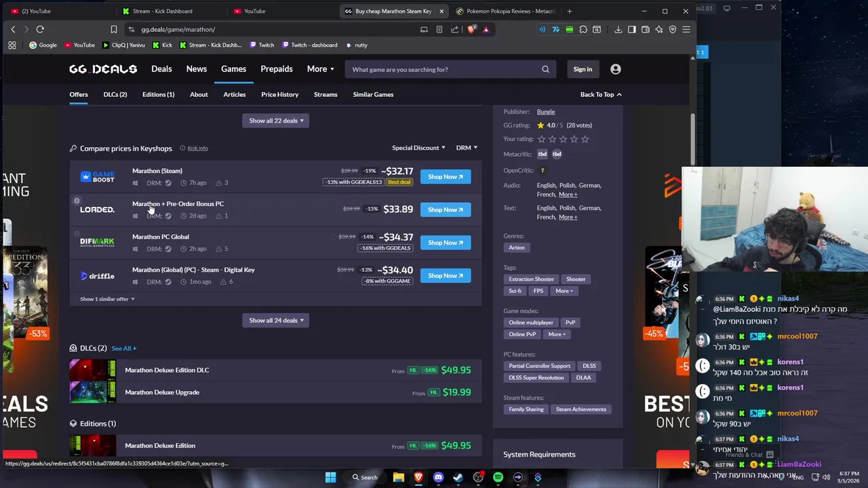Rate the game five stars

[585, 139]
